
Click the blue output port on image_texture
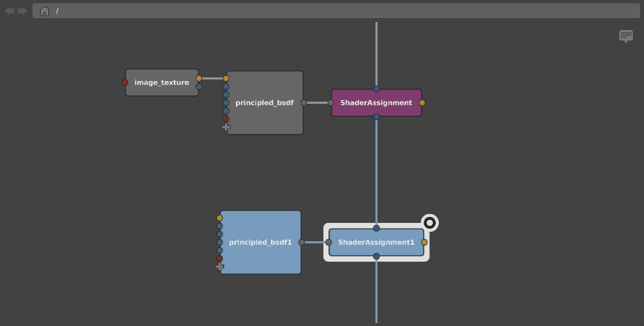[x=199, y=87]
